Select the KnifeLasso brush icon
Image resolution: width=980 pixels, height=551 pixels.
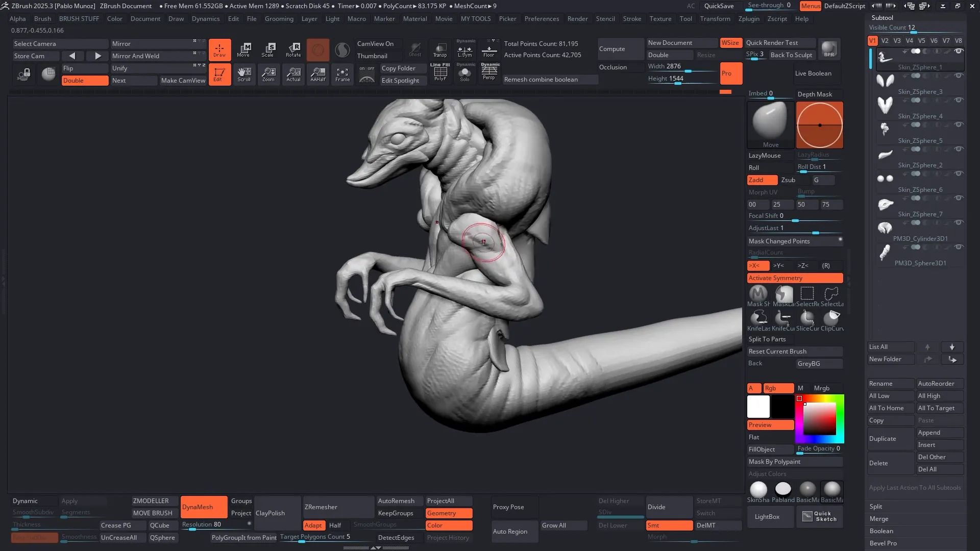[x=758, y=319]
